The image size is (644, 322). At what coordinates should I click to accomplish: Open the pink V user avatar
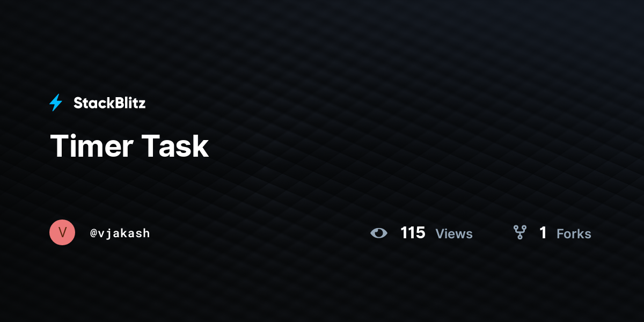(62, 232)
